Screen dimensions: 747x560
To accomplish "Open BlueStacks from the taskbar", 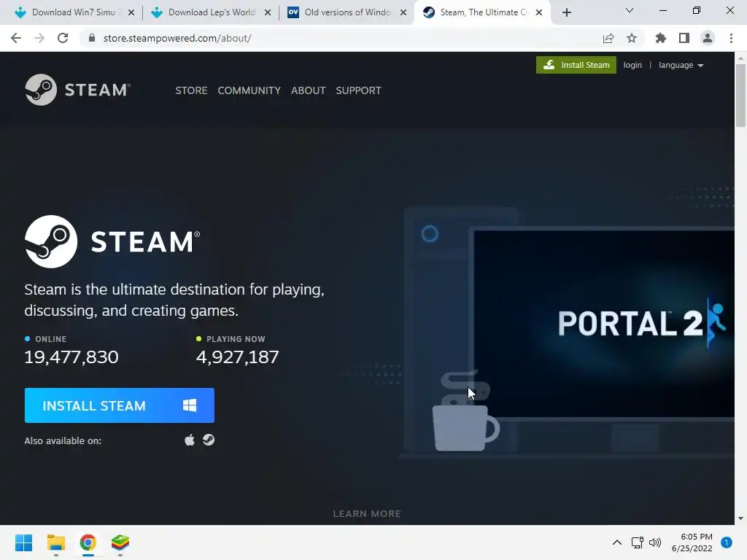I will [120, 542].
